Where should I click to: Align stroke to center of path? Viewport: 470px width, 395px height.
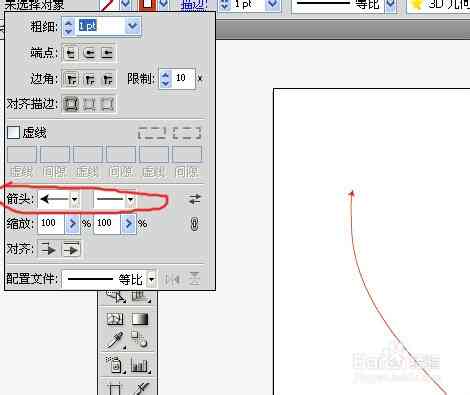(71, 104)
